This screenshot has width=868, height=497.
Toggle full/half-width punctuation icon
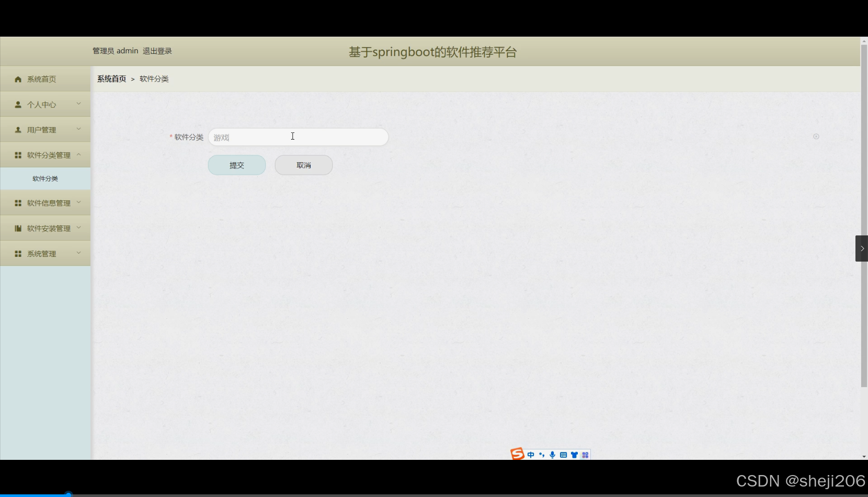click(541, 454)
